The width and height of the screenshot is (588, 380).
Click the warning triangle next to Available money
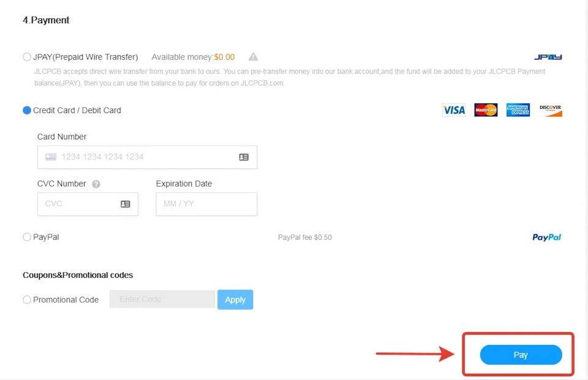tap(253, 57)
